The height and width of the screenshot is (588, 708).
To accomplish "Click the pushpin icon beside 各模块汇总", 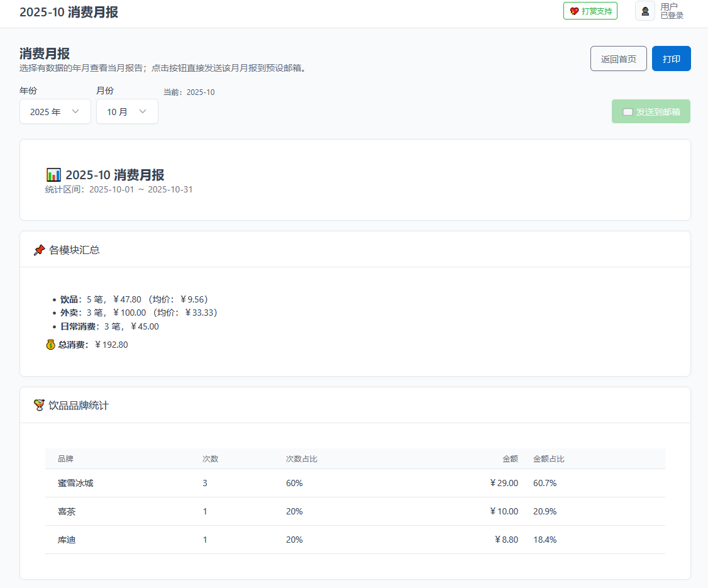I will [39, 250].
